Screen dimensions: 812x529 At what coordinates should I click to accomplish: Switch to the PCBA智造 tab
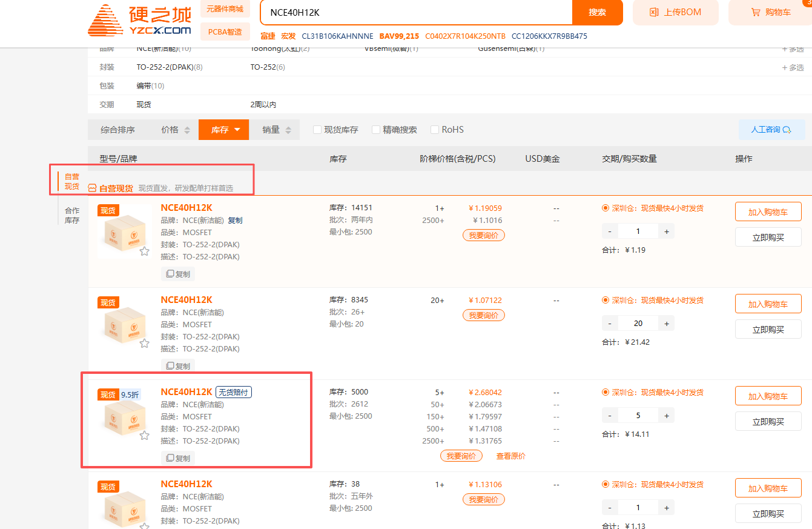coord(225,32)
